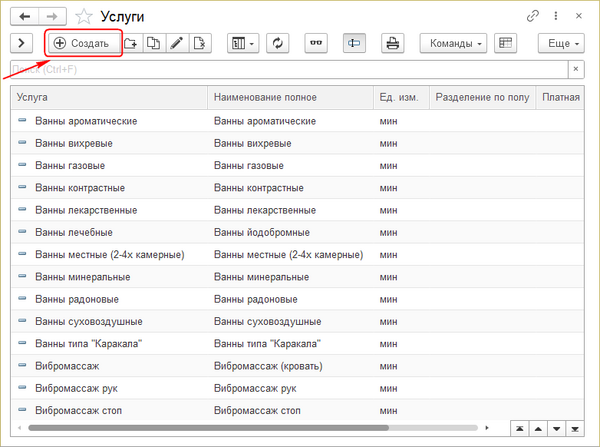The width and height of the screenshot is (600, 447).
Task: Sort by Услуга column header
Action: pyautogui.click(x=109, y=97)
